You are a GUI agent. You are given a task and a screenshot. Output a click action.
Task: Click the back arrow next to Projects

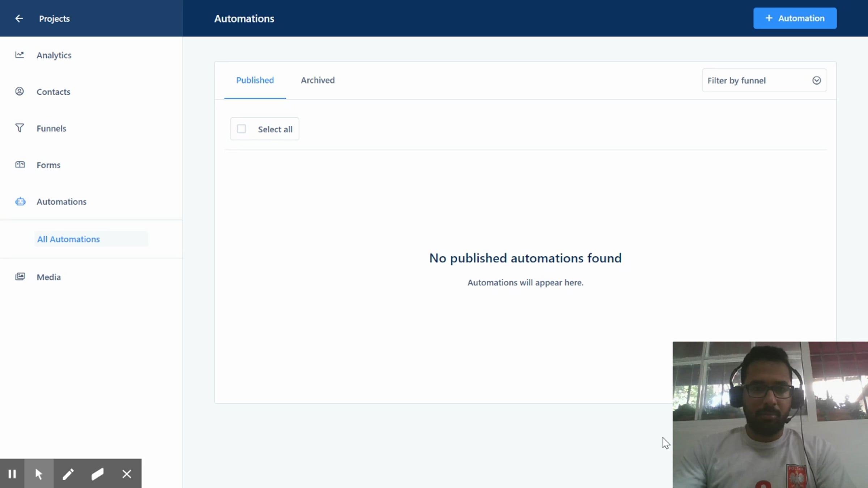[x=19, y=18]
